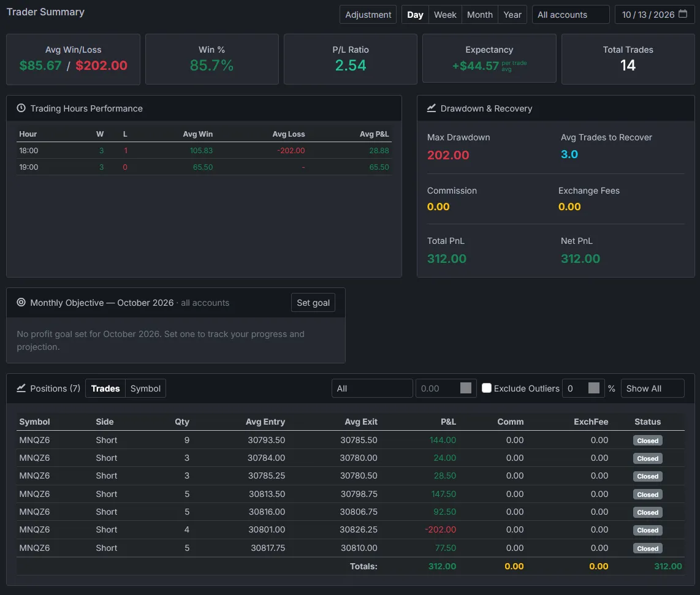Click the Avg Win value $85.67
The width and height of the screenshot is (700, 595).
[x=40, y=66]
